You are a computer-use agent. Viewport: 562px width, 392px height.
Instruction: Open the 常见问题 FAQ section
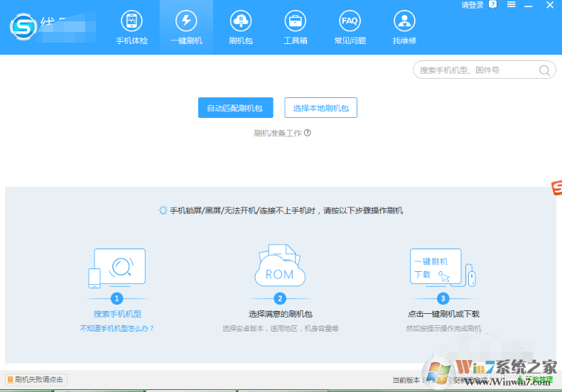pos(350,27)
